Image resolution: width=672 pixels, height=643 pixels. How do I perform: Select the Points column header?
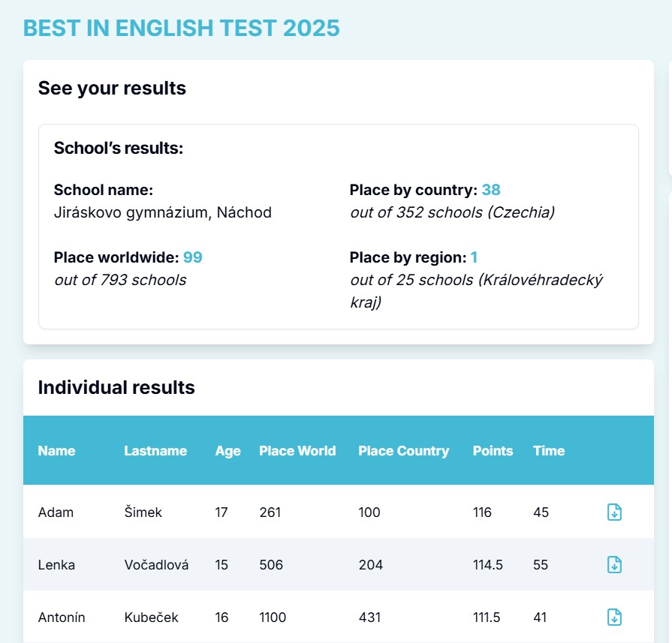click(x=493, y=451)
